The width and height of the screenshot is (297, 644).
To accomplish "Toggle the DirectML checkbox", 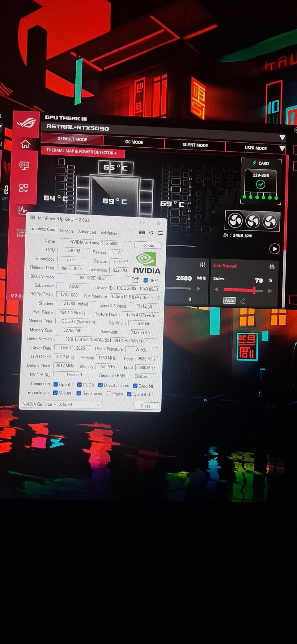I will pos(135,386).
